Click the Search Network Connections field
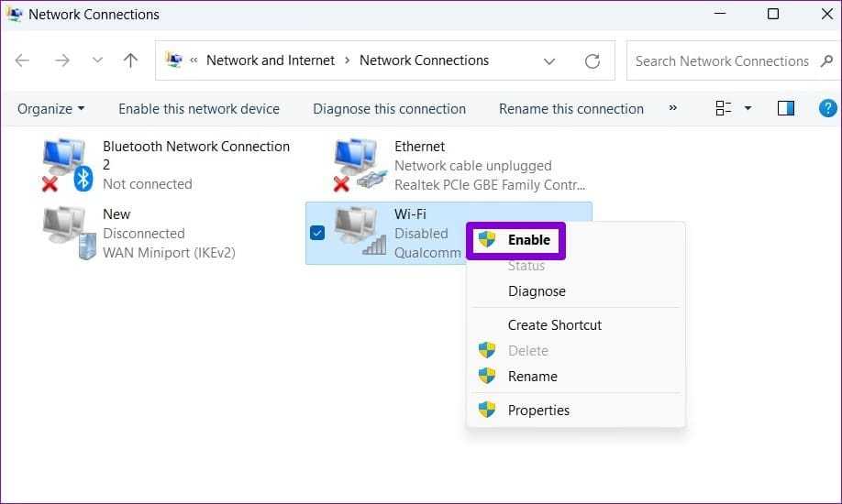842x504 pixels. pos(722,61)
